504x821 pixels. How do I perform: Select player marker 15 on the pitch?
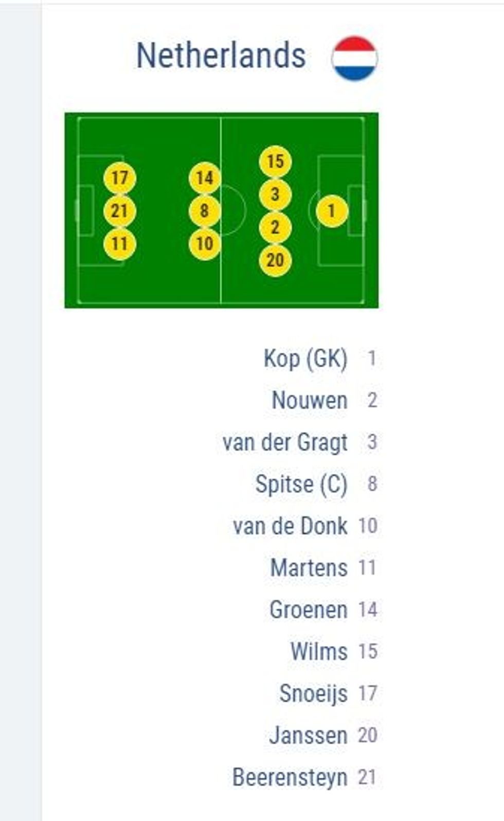coord(275,162)
